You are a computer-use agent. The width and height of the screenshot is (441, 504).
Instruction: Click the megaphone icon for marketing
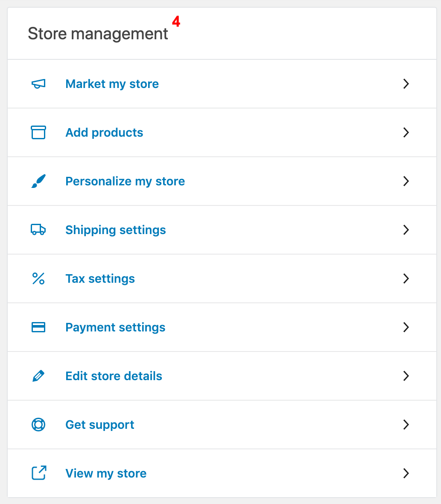click(x=38, y=84)
